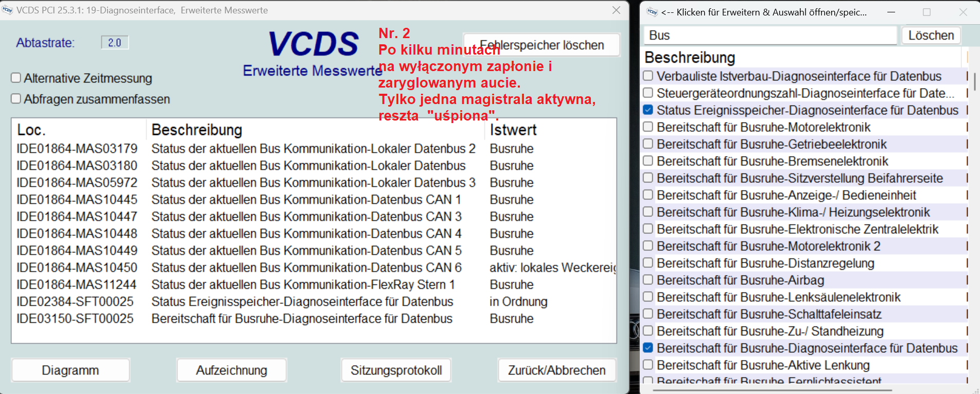Image resolution: width=980 pixels, height=394 pixels.
Task: Check Busruhe-Zu-/ Standheizung box
Action: (648, 331)
